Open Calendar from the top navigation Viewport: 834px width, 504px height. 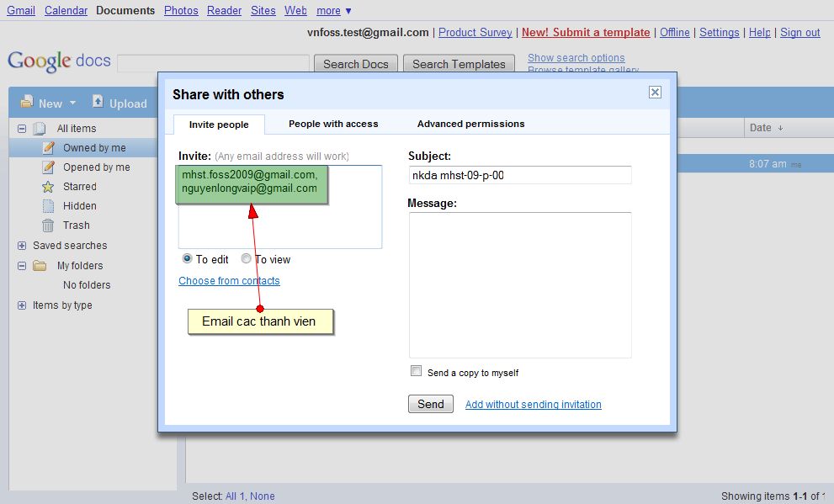point(66,11)
